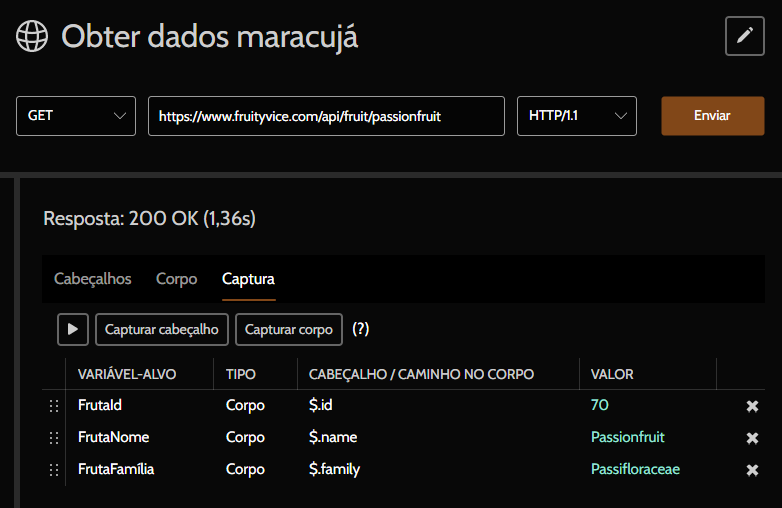Open the Corpo tab
Screen dimensions: 782x508
tap(176, 279)
